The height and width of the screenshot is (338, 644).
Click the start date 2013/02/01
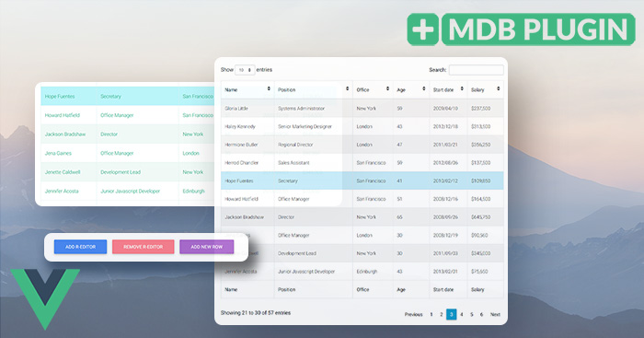click(445, 272)
